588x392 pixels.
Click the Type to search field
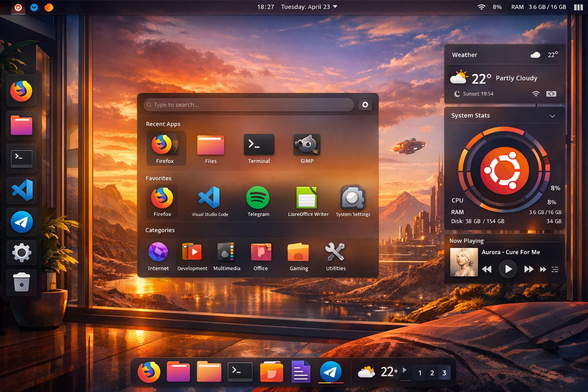click(249, 105)
